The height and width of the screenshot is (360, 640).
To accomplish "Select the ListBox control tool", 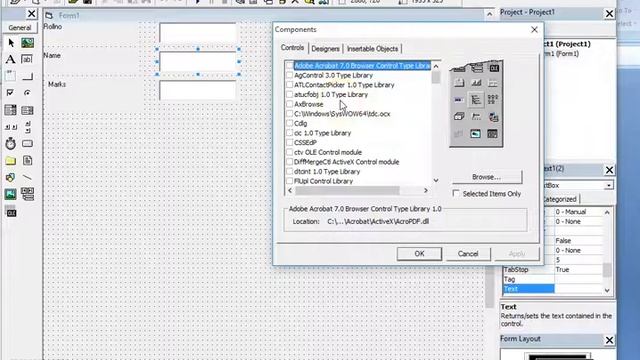I will click(x=27, y=110).
